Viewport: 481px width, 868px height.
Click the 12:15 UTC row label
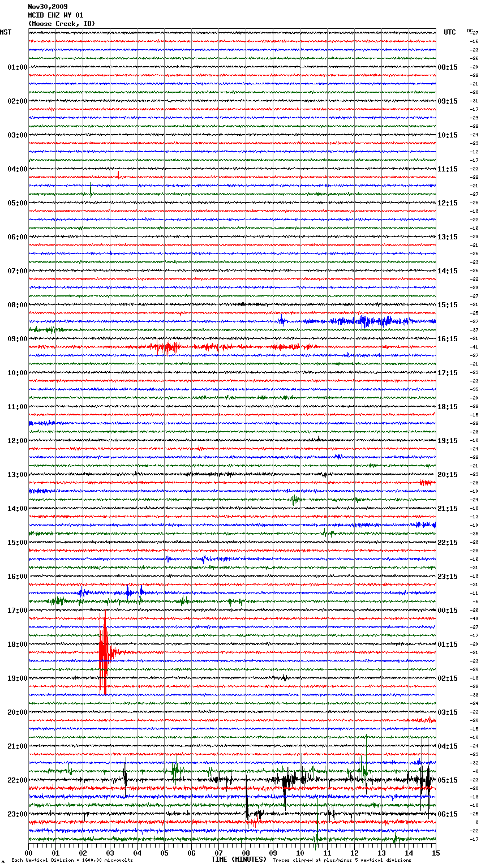pyautogui.click(x=448, y=203)
